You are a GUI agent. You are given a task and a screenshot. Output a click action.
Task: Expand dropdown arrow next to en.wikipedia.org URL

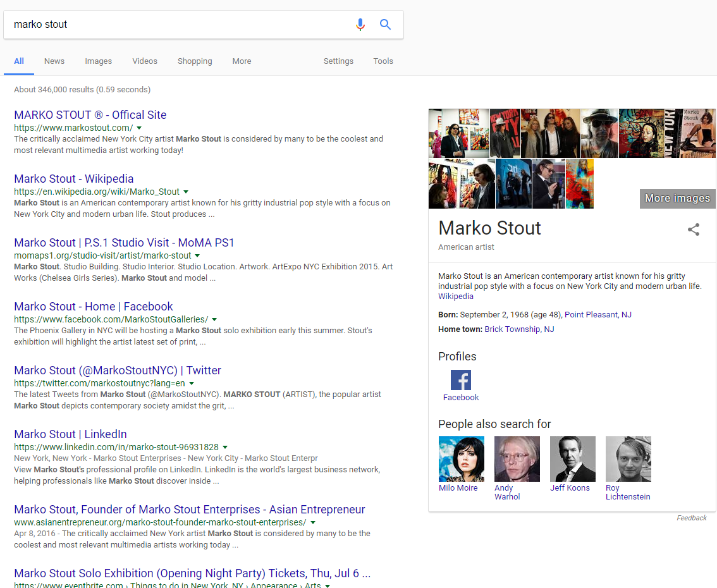coord(186,192)
